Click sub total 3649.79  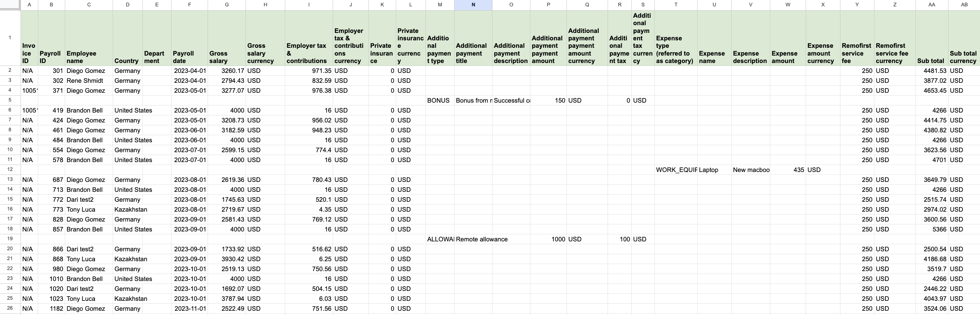click(x=932, y=180)
